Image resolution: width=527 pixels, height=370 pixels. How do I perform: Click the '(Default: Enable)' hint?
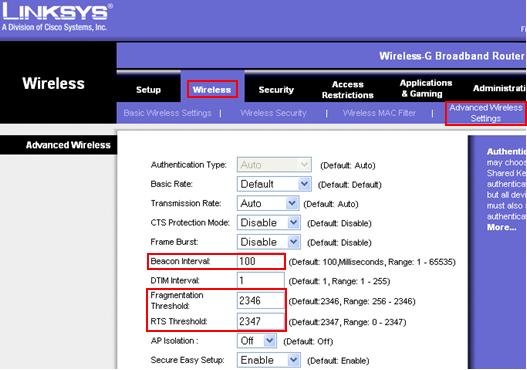[x=338, y=361]
